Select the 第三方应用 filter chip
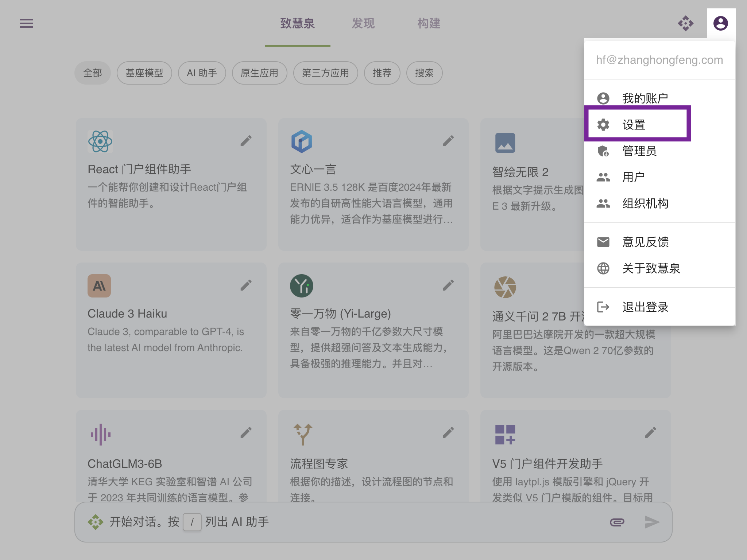The image size is (747, 560). coord(326,73)
